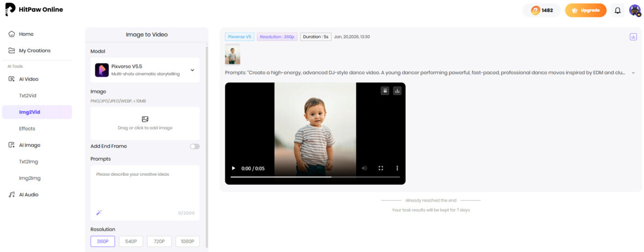Switch to Txt2Vid under AI Video

click(27, 96)
